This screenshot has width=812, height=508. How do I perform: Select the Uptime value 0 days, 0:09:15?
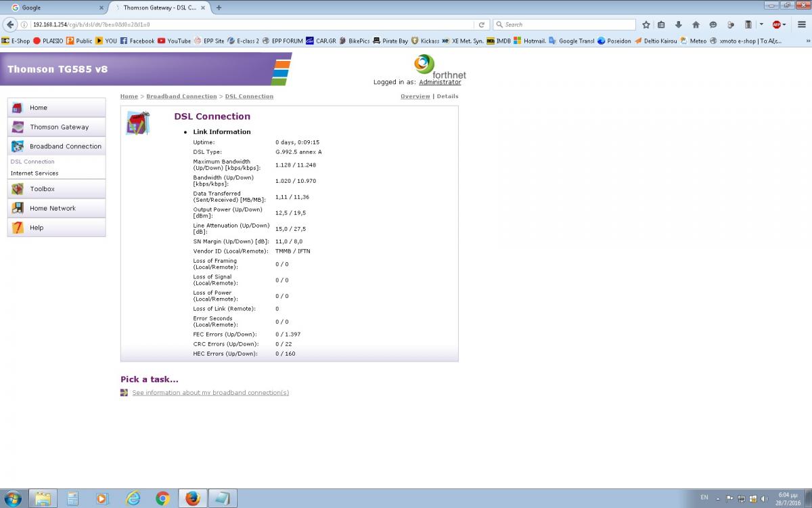(x=297, y=142)
